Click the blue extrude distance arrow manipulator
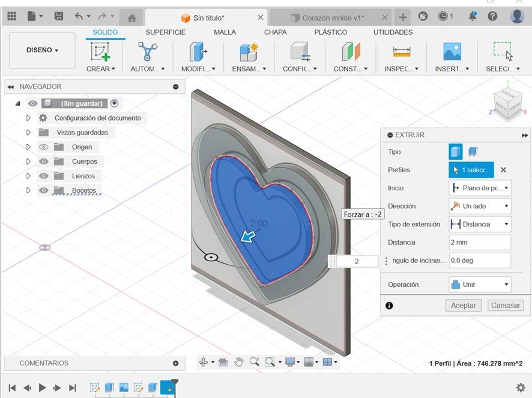This screenshot has height=398, width=532. point(247,238)
